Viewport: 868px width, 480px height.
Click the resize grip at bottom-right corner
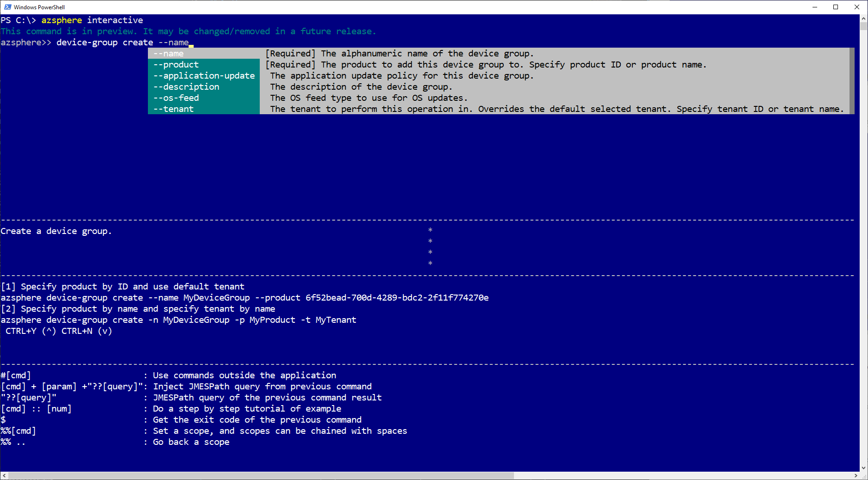pos(864,476)
